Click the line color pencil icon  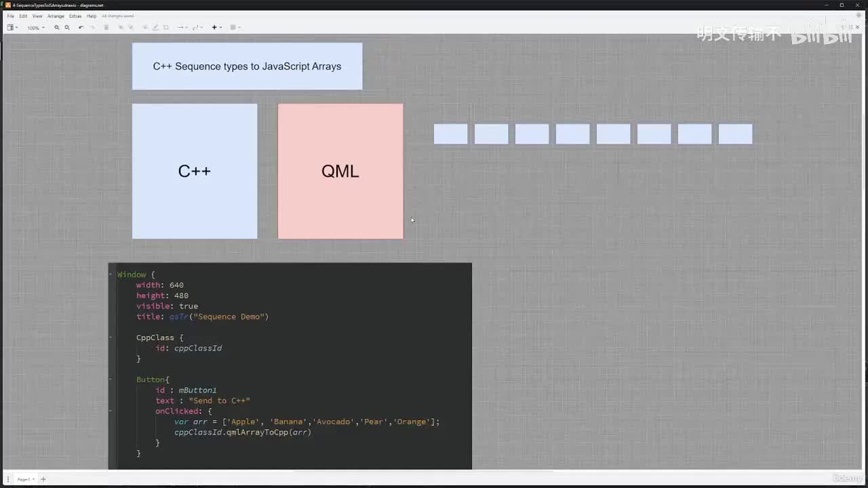coord(155,28)
